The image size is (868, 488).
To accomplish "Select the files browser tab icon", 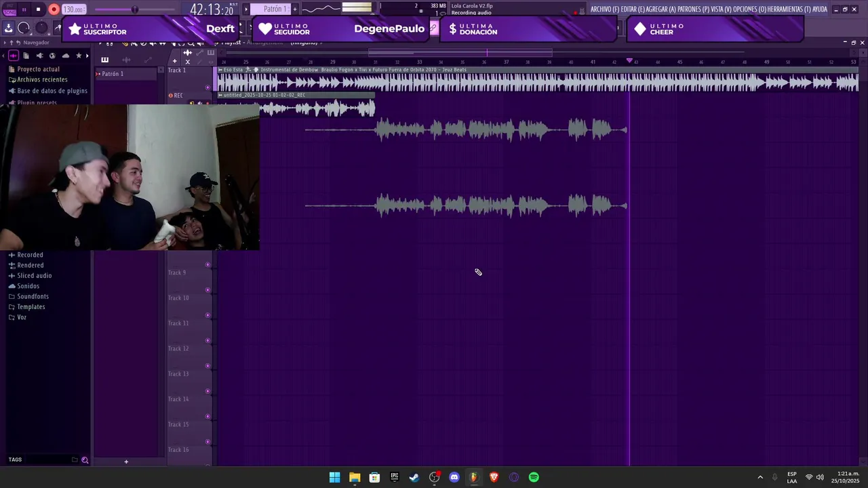I will 26,56.
